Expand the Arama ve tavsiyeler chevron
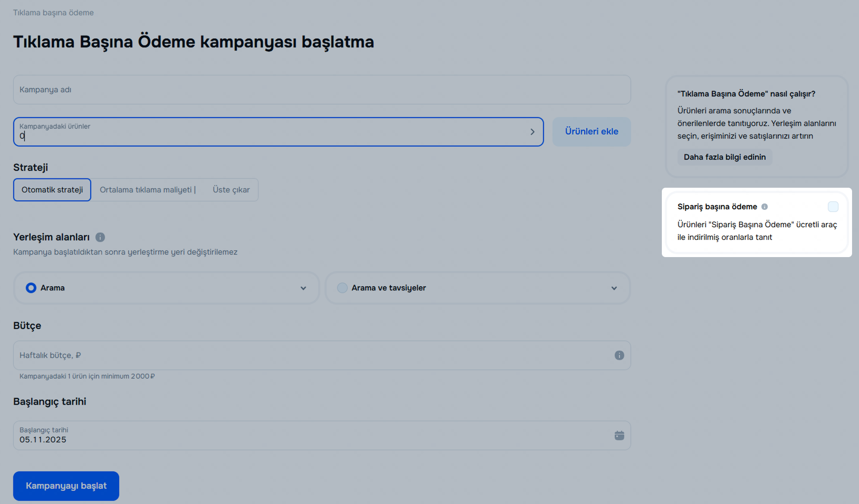This screenshot has height=504, width=859. pos(614,288)
